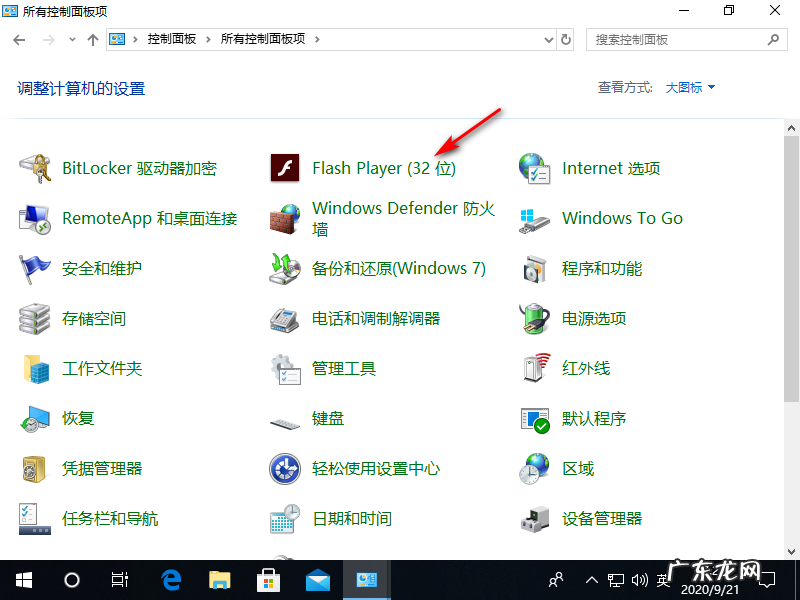Expand the address bar dropdown arrow

[546, 39]
